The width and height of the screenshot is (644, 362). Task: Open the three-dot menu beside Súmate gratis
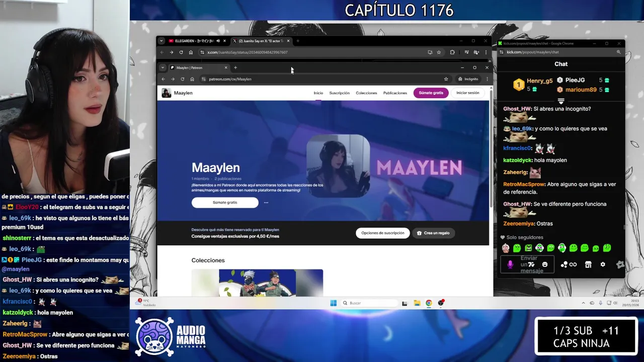point(266,203)
